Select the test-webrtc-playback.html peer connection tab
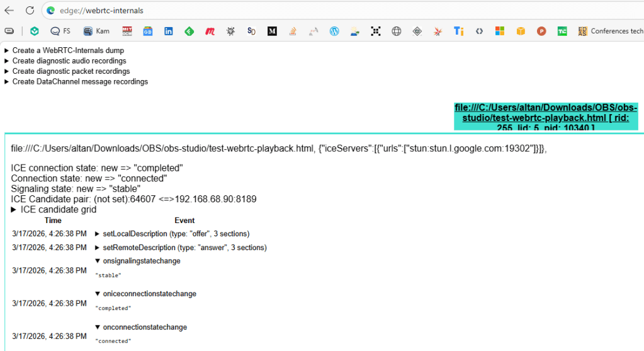Screen dimensions: 644x351 546,117
